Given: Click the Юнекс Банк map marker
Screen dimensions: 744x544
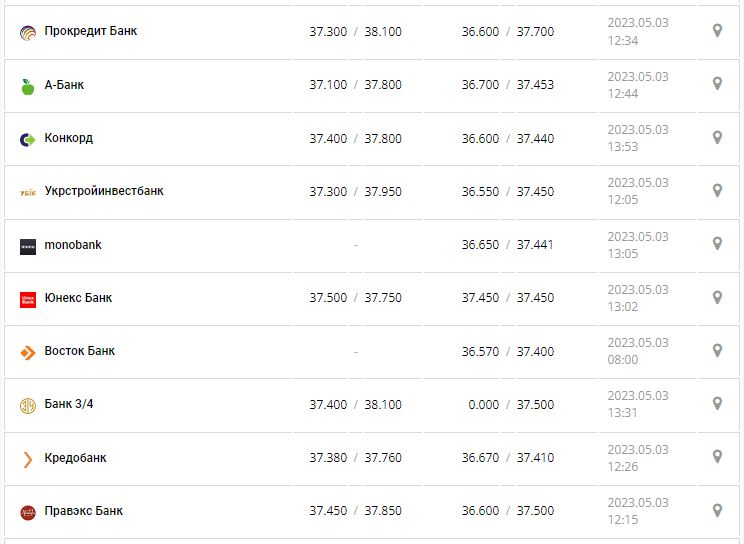Looking at the screenshot, I should tap(717, 297).
